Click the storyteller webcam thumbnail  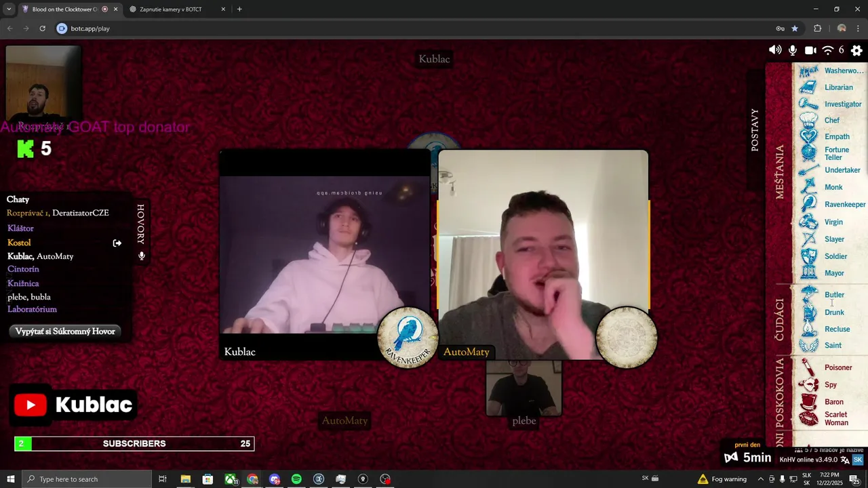coord(43,83)
